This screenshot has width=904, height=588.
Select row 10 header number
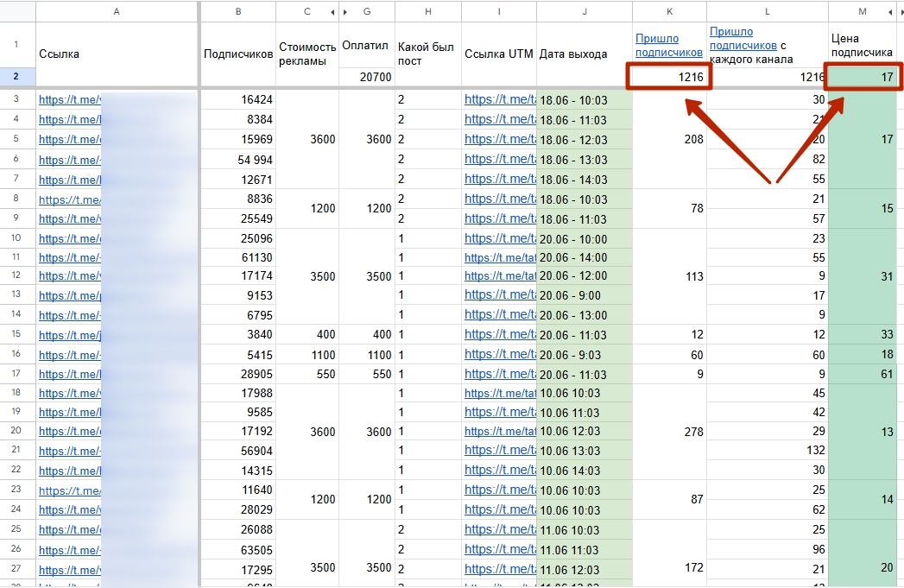click(x=16, y=238)
